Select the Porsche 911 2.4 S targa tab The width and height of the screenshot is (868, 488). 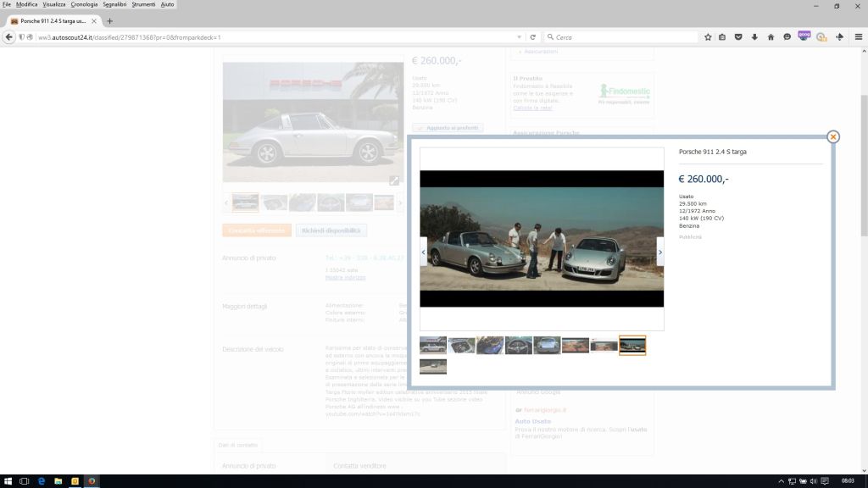[53, 21]
